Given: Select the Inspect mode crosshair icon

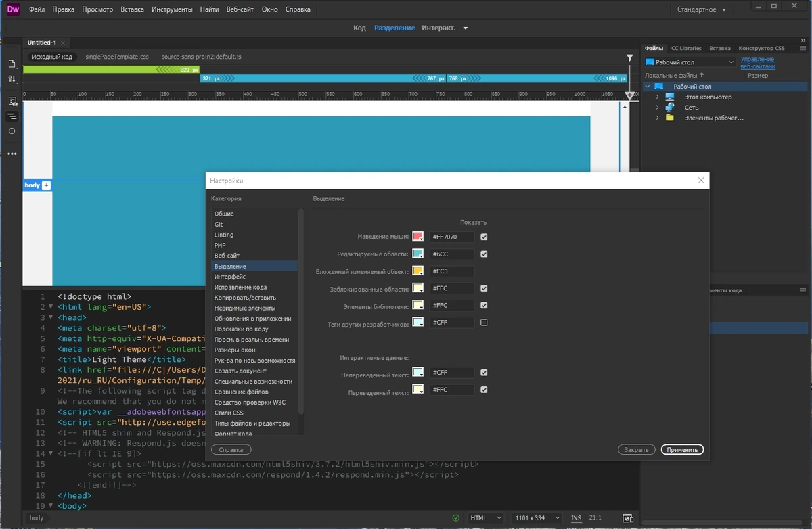Looking at the screenshot, I should [x=12, y=131].
